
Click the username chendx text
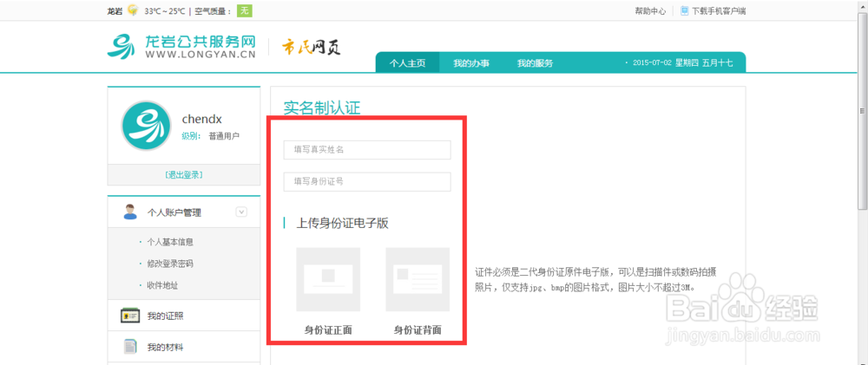pos(201,119)
